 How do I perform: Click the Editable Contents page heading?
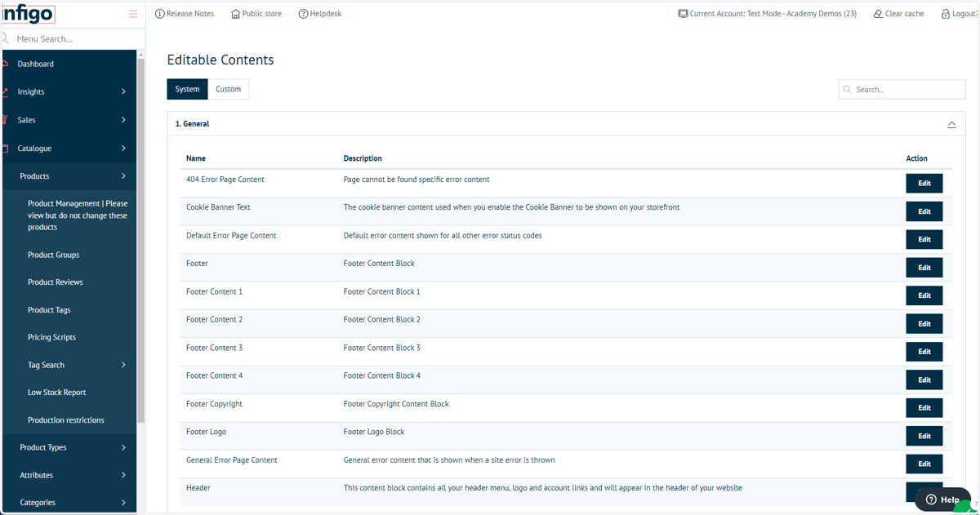click(220, 60)
